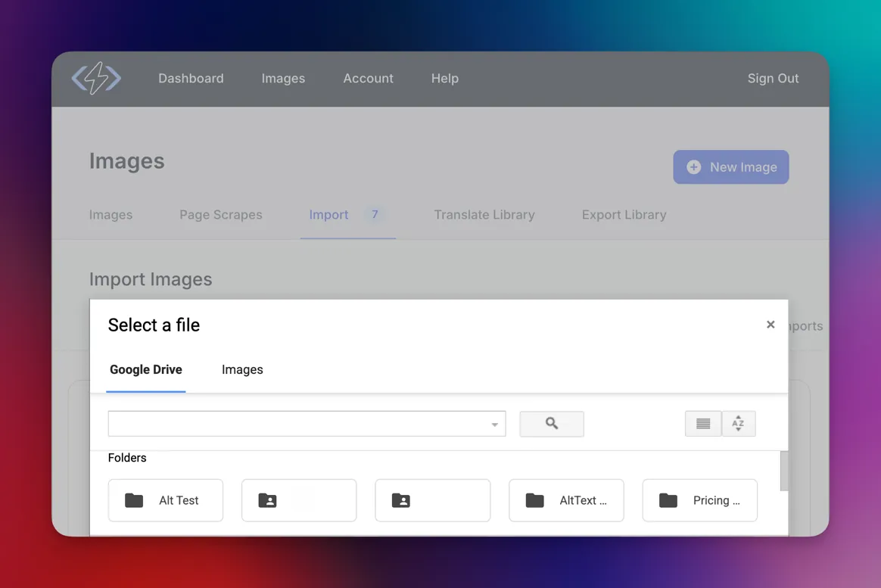Click the New Image button

click(731, 166)
